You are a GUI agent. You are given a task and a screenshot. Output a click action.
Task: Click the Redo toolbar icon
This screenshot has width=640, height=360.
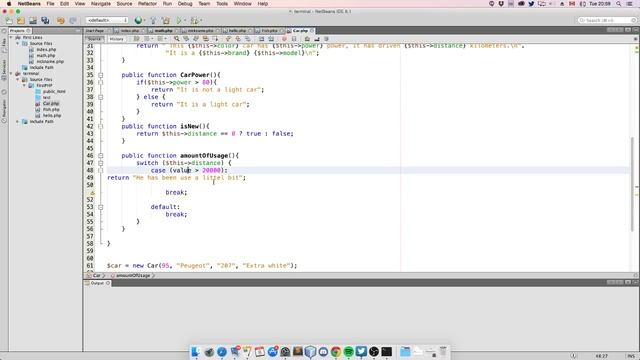[73, 20]
